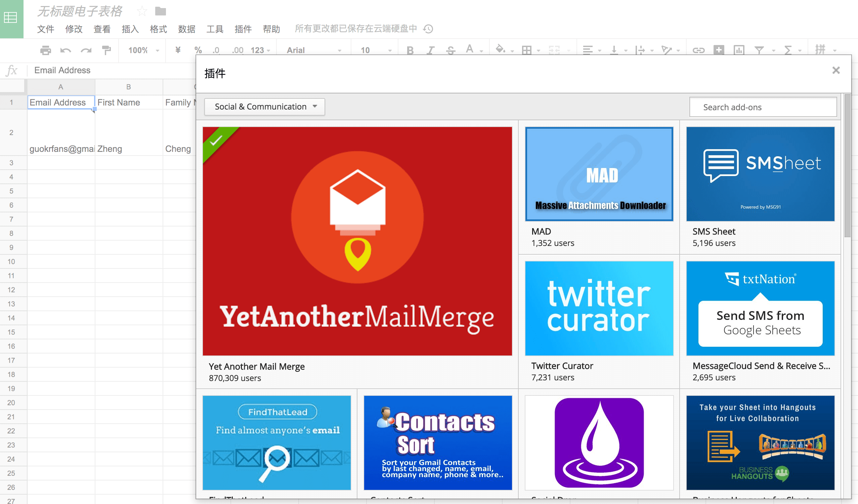Open functions with the sigma icon

(x=787, y=50)
